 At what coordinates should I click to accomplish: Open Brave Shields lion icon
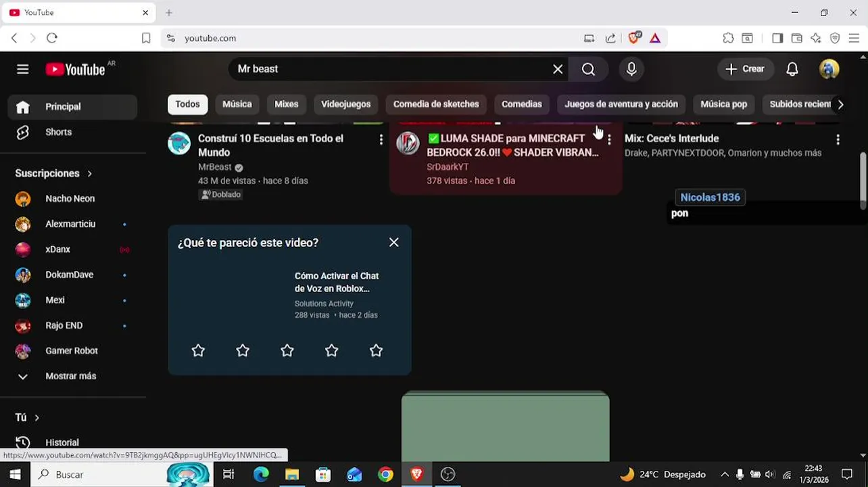pyautogui.click(x=634, y=39)
